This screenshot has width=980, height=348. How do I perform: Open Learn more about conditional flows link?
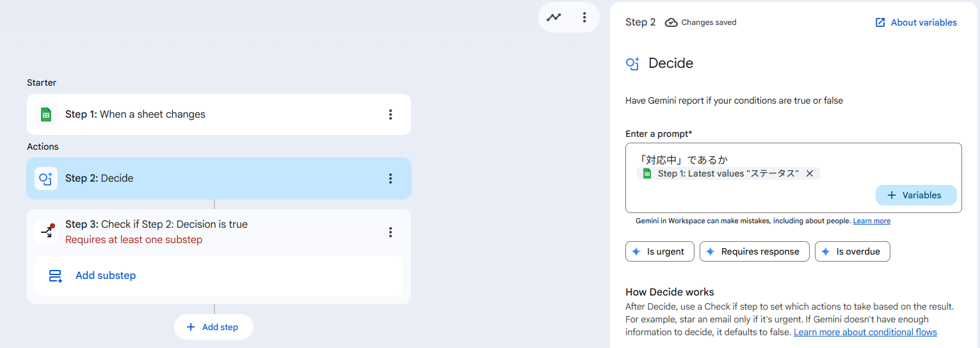point(865,332)
